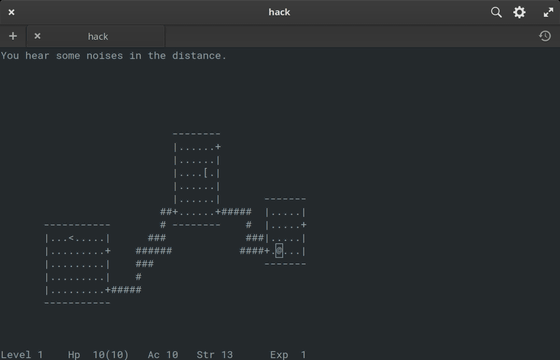Click the @ player character
Screen dimensions: 560x360
tap(279, 251)
